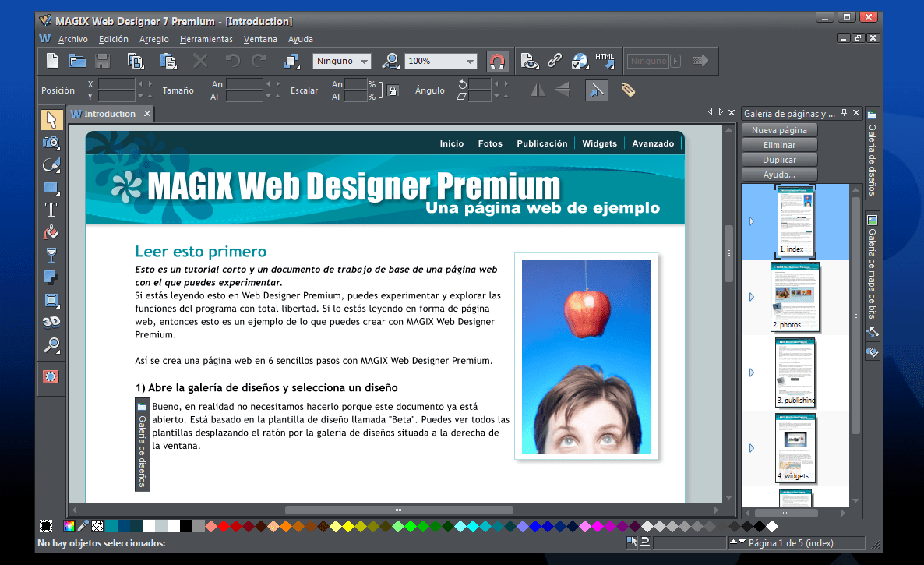Select the Fill bucket tool
The height and width of the screenshot is (565, 924).
click(51, 233)
